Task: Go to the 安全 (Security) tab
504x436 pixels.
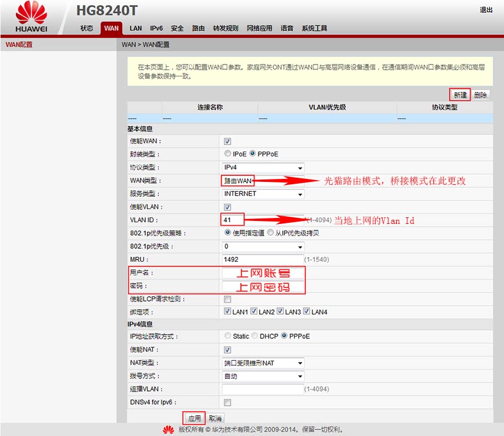Action: tap(177, 28)
